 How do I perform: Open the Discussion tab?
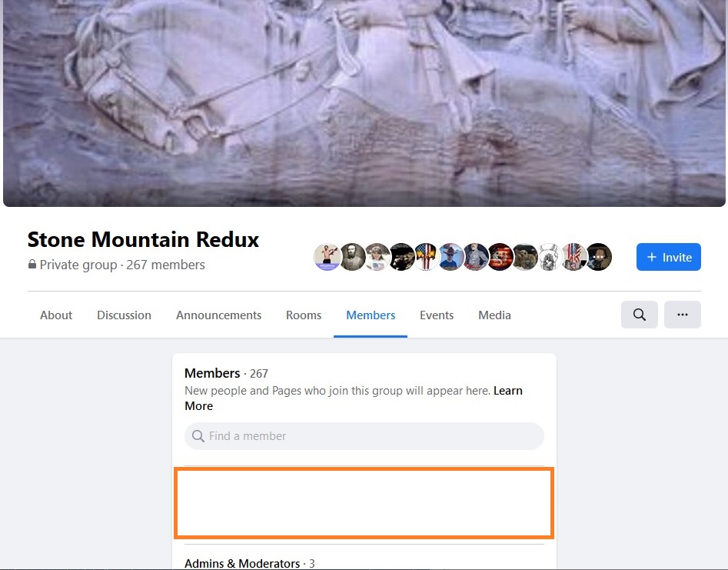[124, 315]
